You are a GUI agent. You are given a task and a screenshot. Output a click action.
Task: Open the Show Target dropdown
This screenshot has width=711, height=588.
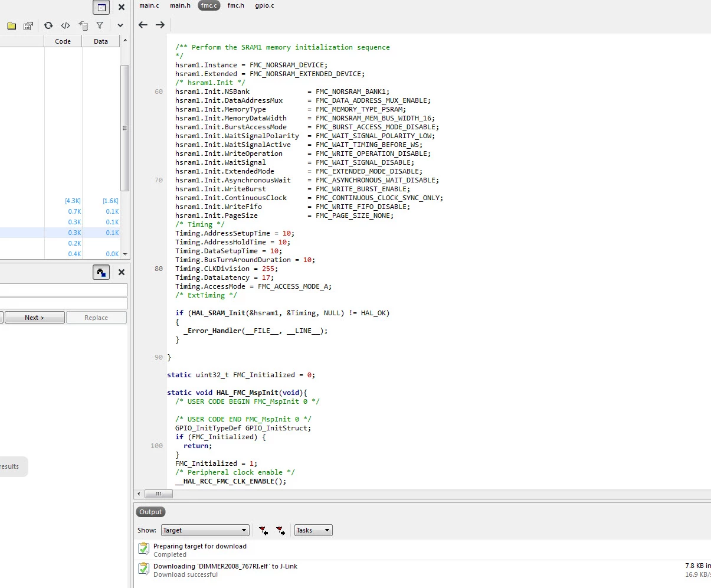pos(205,530)
